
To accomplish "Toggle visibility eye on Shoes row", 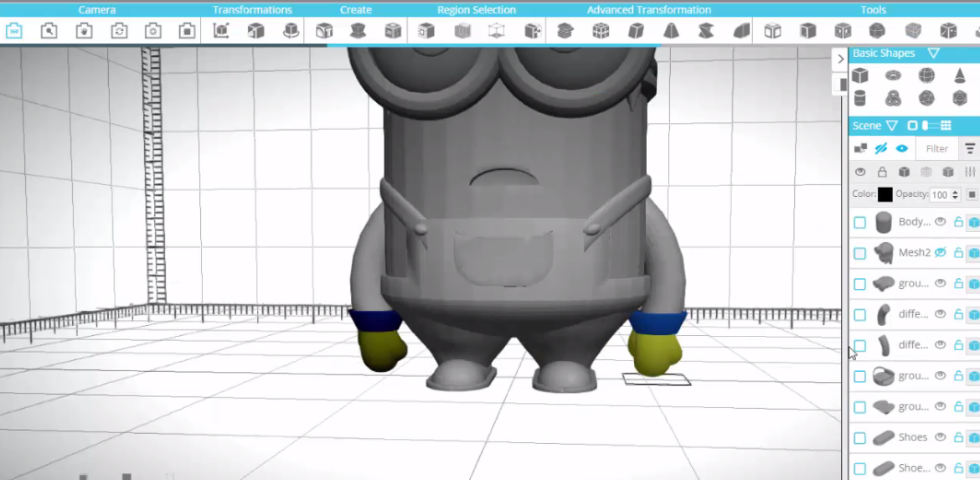I will click(x=940, y=437).
